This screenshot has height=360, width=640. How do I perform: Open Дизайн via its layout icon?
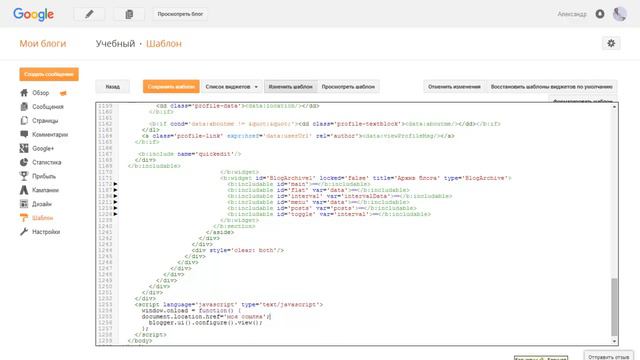coord(24,204)
